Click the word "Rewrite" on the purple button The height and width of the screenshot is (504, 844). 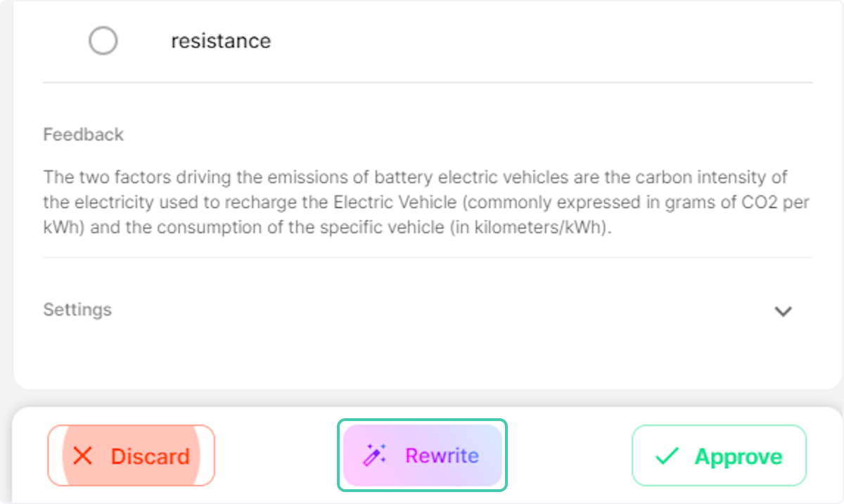pyautogui.click(x=442, y=455)
